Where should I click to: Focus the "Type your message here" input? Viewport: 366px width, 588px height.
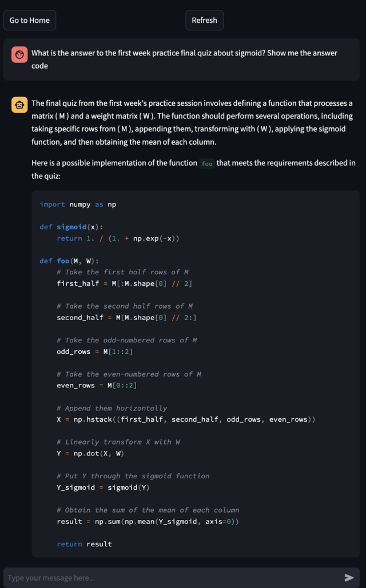pyautogui.click(x=172, y=578)
